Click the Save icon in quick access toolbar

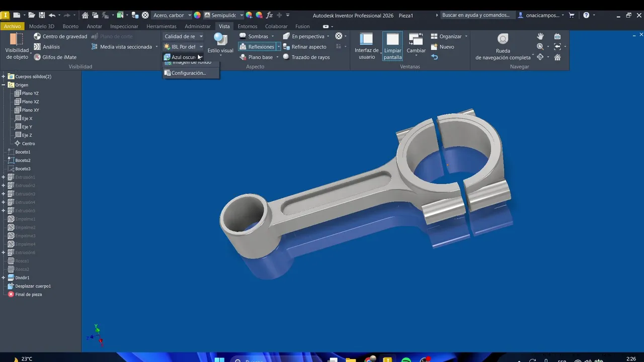[42, 15]
